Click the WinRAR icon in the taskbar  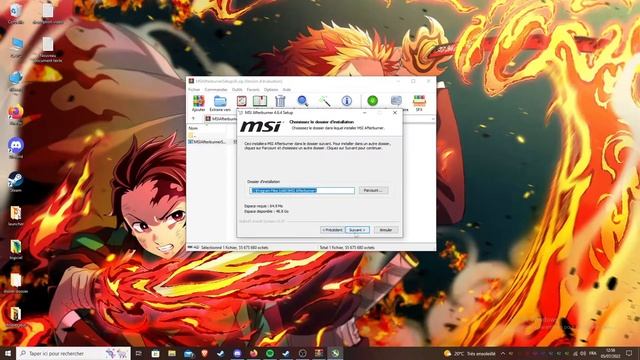319,353
